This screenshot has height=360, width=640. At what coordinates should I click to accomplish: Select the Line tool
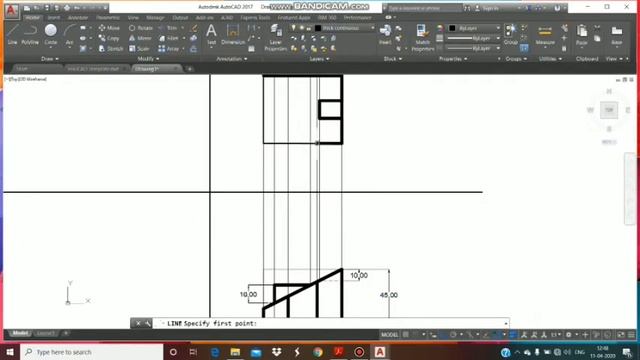pos(12,34)
